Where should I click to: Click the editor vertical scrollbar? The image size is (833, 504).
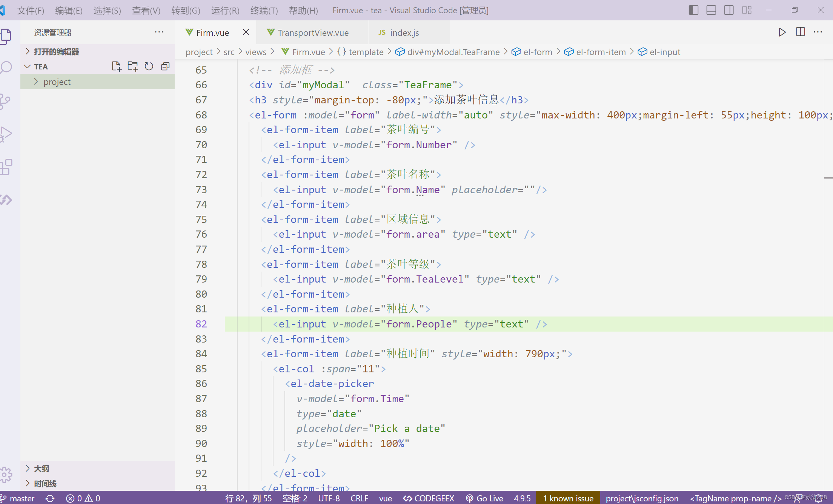point(828,275)
